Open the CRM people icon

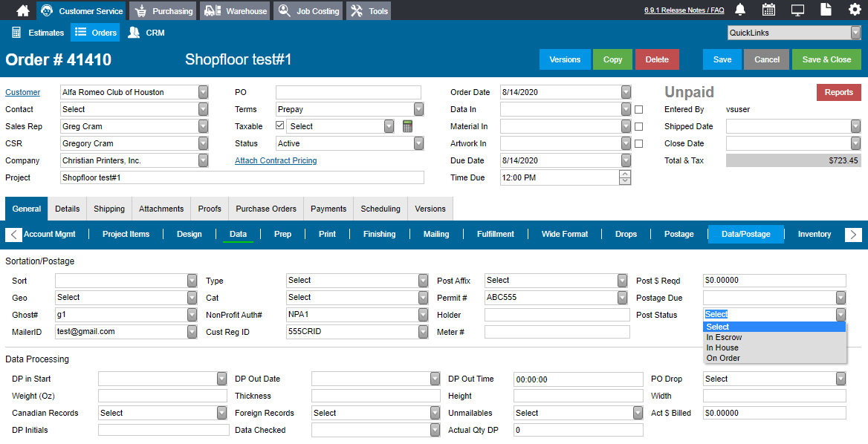point(134,33)
